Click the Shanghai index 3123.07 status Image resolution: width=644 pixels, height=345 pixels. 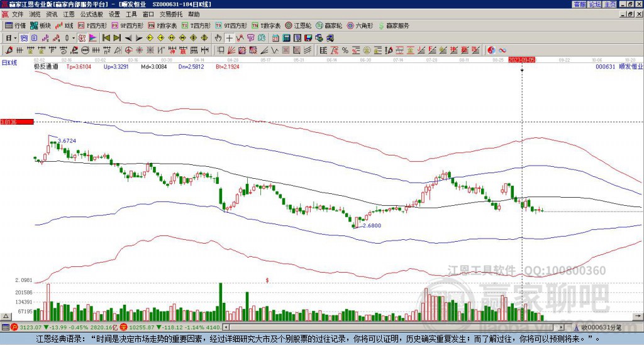31,327
